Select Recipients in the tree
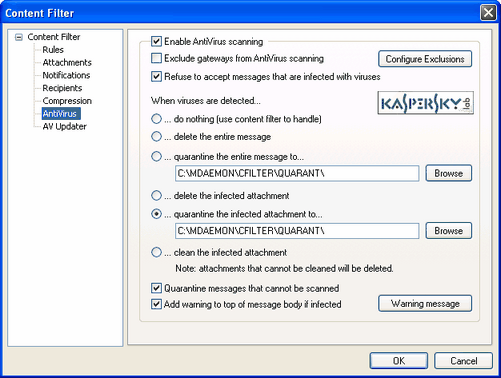Viewport: 501px width, 378px height. click(62, 88)
